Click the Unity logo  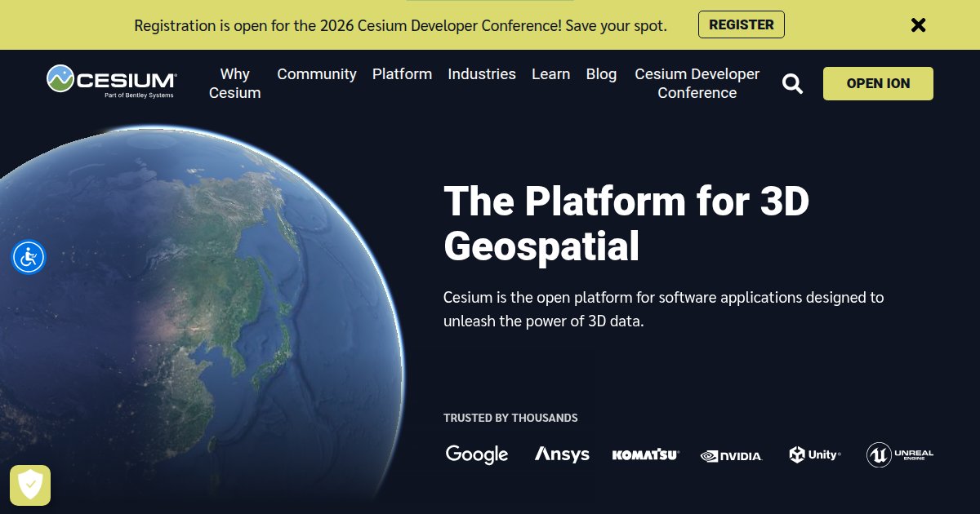(814, 454)
